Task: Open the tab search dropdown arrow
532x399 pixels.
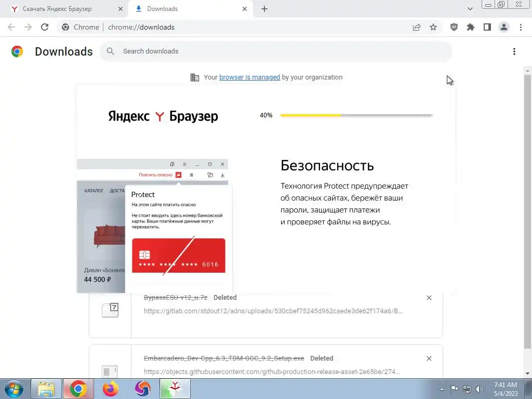Action: click(470, 9)
